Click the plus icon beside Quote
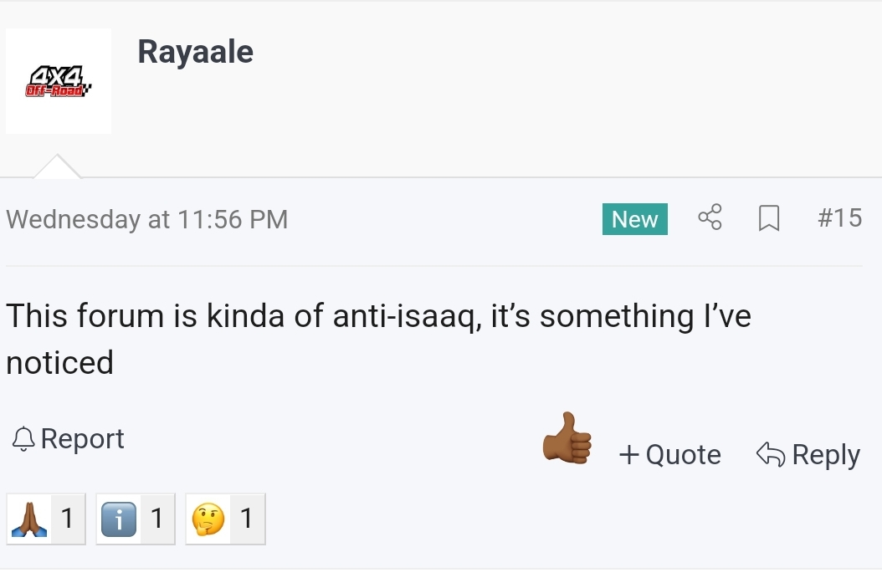This screenshot has height=588, width=882. coord(629,454)
